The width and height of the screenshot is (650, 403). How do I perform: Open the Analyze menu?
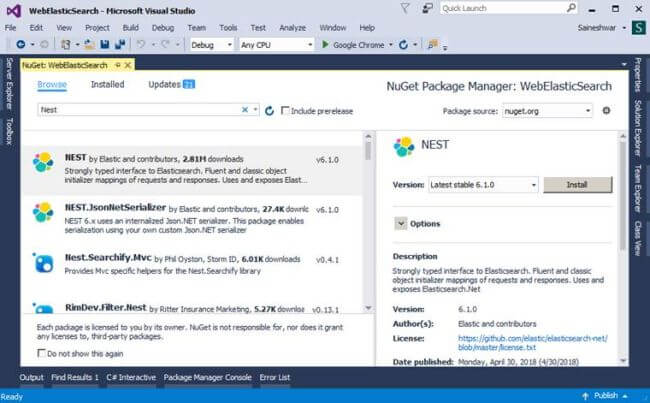(293, 28)
